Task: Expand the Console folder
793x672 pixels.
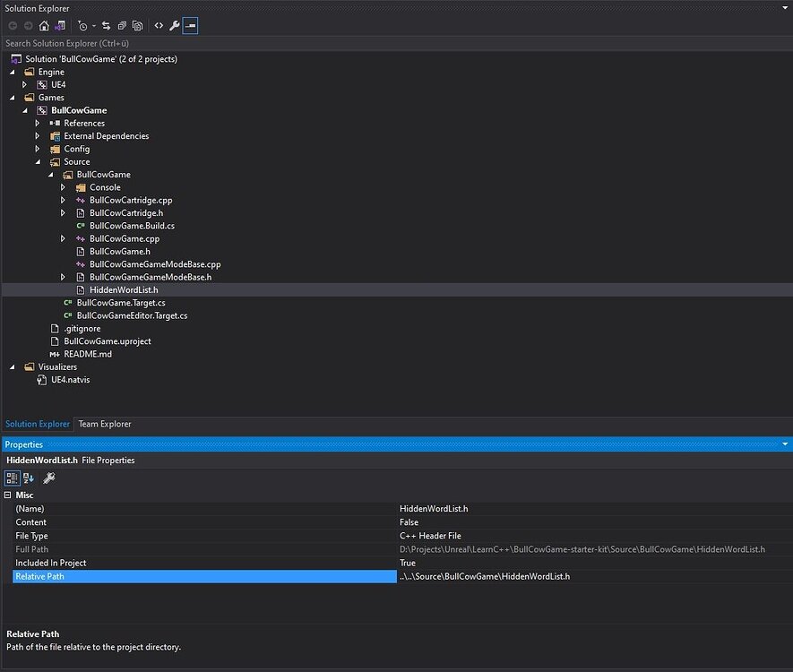Action: (x=63, y=186)
